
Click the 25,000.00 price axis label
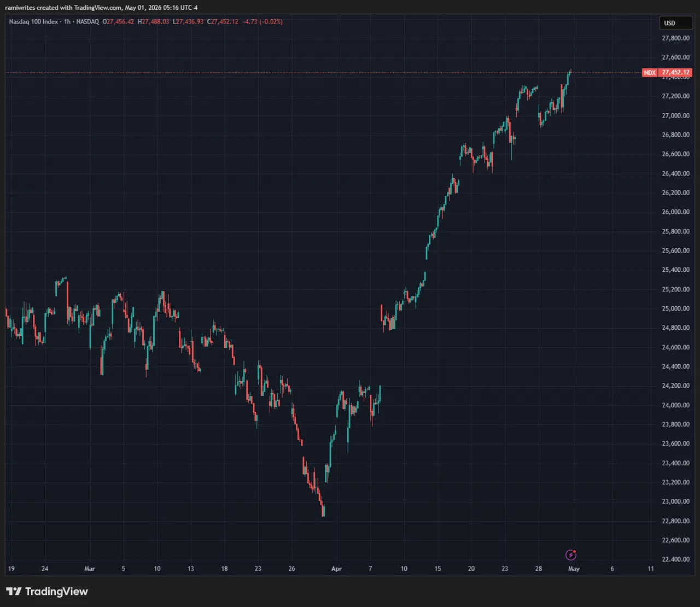click(x=675, y=308)
